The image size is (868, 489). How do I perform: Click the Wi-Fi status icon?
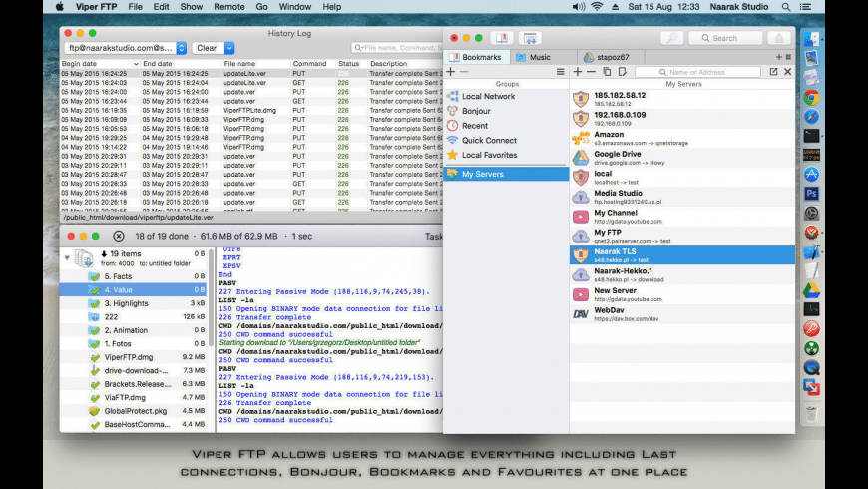[597, 7]
